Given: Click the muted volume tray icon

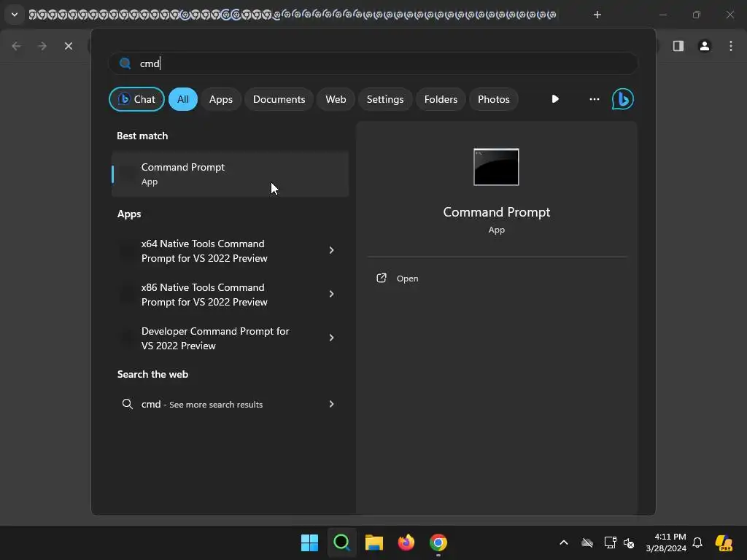Looking at the screenshot, I should (x=629, y=542).
